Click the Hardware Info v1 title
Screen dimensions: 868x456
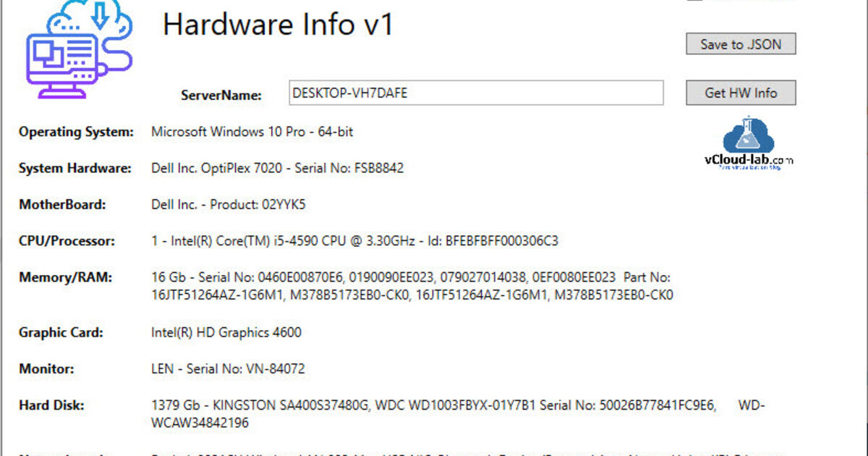278,25
